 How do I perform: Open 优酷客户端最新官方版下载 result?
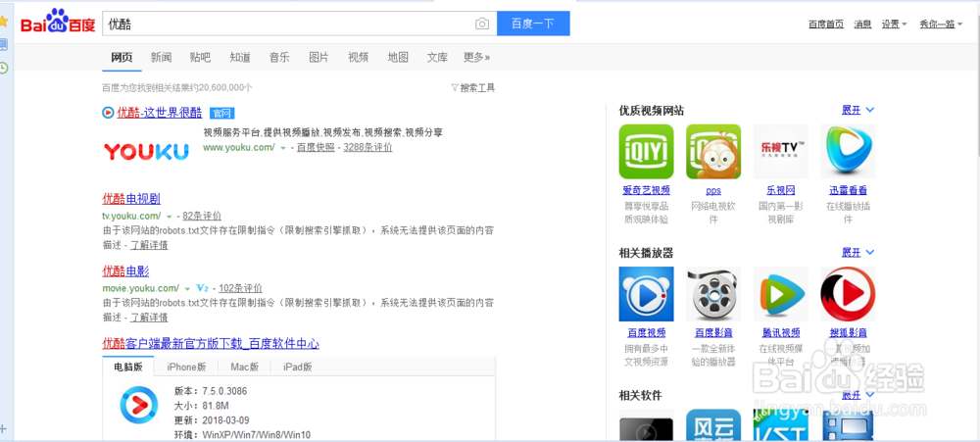coord(211,343)
